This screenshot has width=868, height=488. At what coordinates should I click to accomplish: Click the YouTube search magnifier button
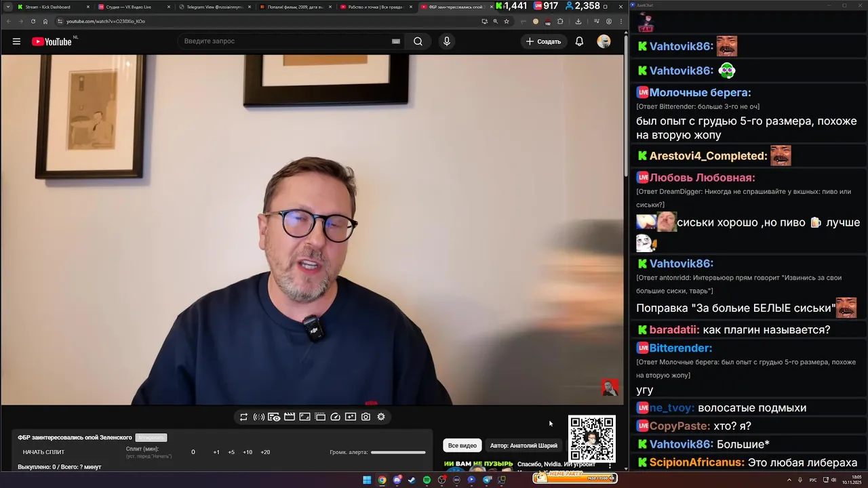click(418, 41)
